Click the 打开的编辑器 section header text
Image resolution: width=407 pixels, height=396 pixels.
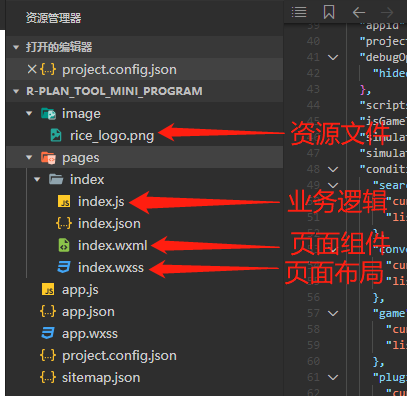click(59, 47)
